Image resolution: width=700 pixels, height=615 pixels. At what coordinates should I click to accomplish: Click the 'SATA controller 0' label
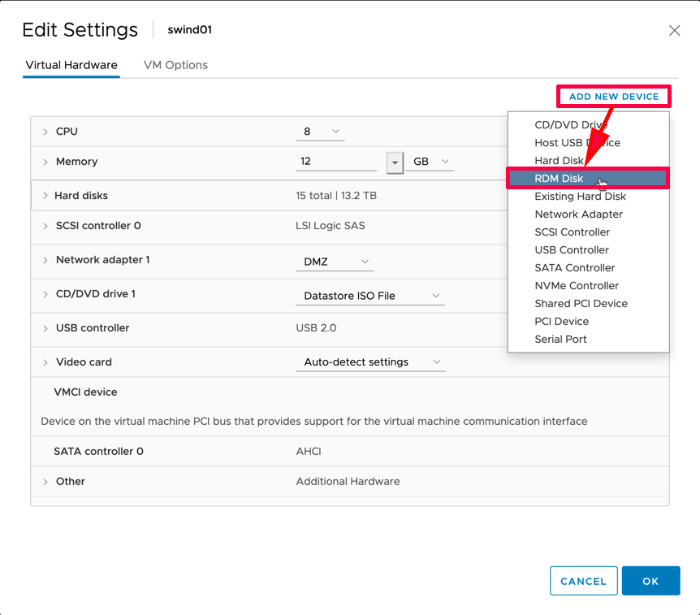[98, 451]
